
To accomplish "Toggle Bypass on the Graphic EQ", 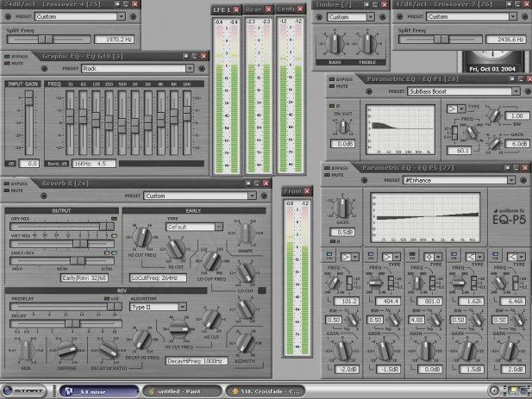I will (x=7, y=57).
